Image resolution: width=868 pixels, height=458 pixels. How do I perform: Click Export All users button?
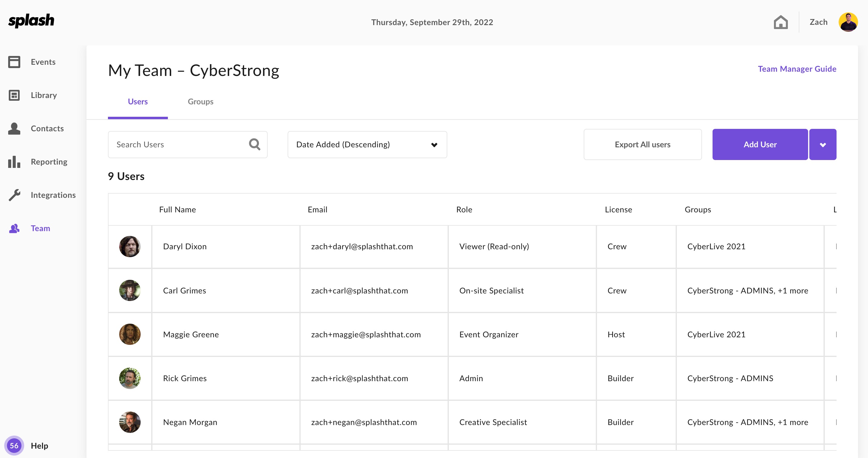(643, 145)
